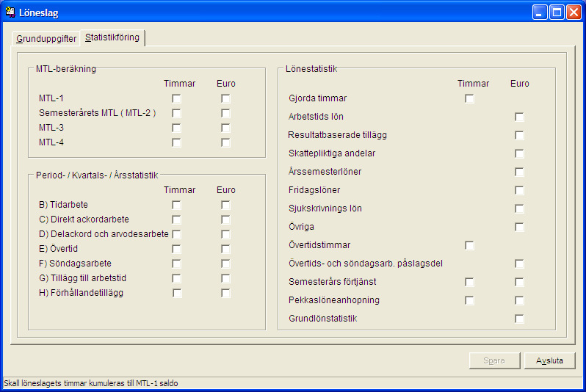Enable H) Förhållandetillägg Euro checkbox
Screen dimensions: 586x392
pyautogui.click(x=225, y=294)
